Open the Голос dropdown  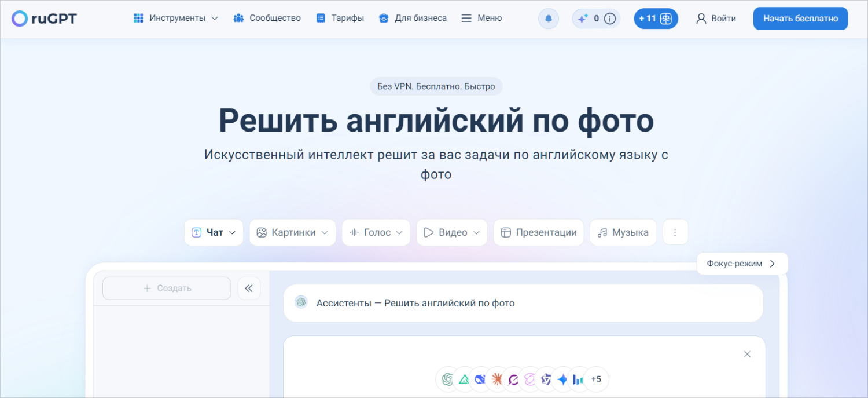[376, 232]
